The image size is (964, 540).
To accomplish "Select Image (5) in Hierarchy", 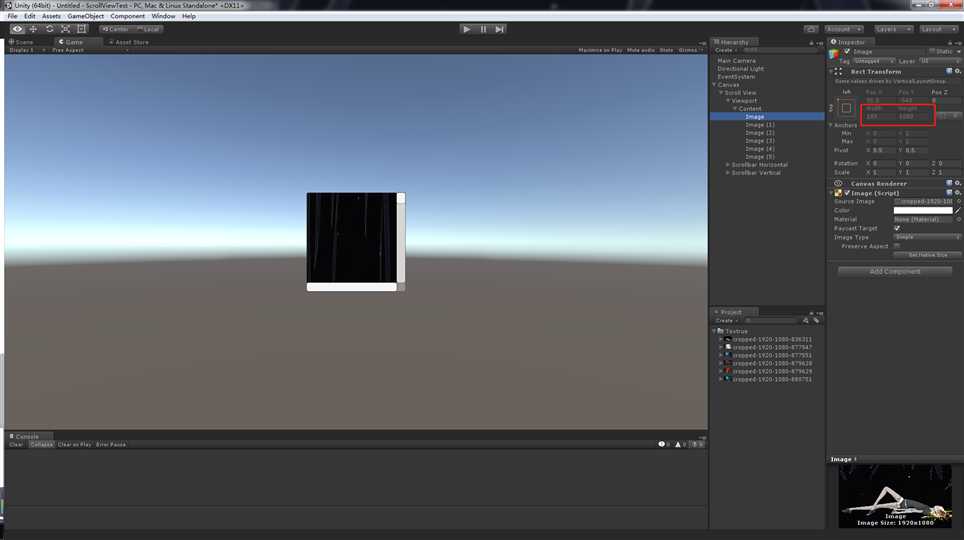I will (759, 157).
